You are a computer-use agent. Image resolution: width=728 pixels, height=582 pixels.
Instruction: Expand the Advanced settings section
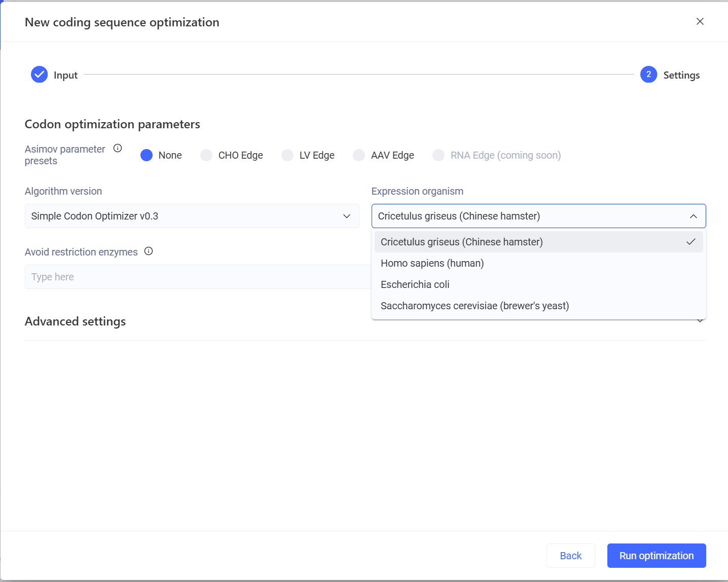coord(365,321)
